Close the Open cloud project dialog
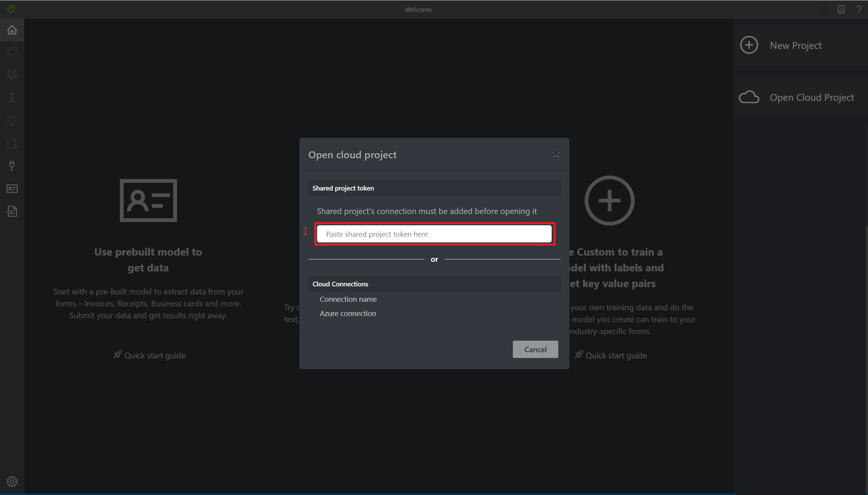Screen dimensions: 868x495 556,154
